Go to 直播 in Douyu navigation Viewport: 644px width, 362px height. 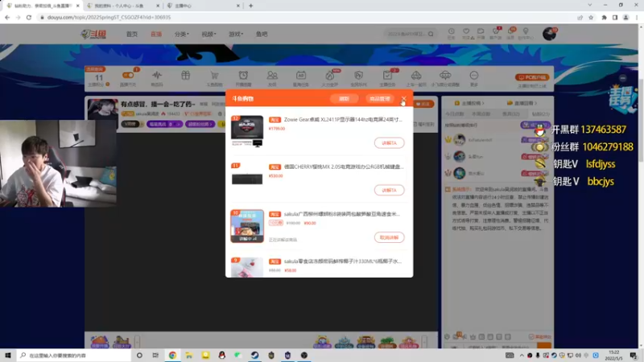coord(156,34)
